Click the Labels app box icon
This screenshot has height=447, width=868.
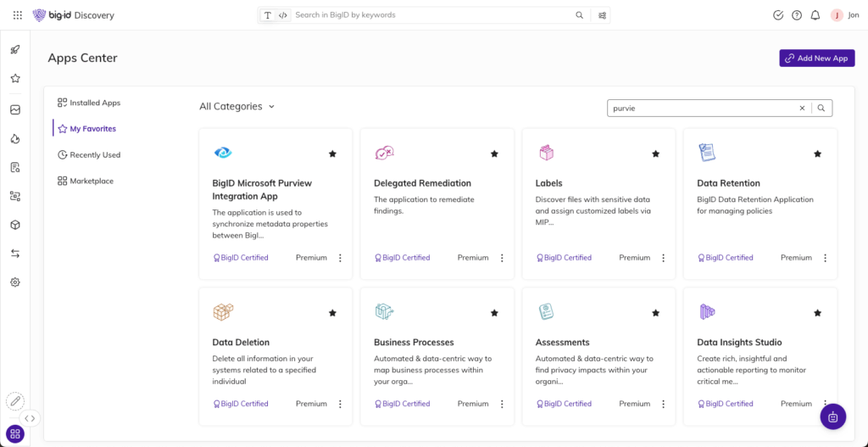click(x=547, y=153)
